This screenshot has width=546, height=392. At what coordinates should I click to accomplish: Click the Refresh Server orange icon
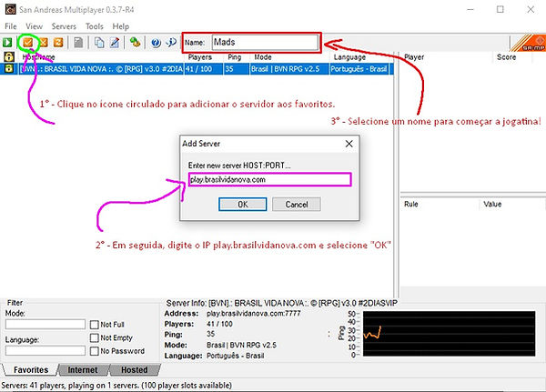pyautogui.click(x=58, y=43)
